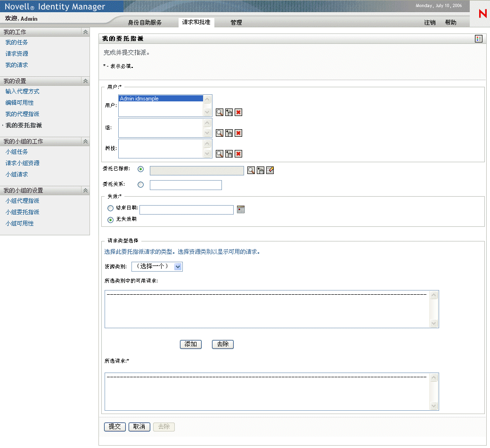The height and width of the screenshot is (448, 490).
Task: Click the up arrow of the 所选请求 list scrollbar
Action: point(434,378)
